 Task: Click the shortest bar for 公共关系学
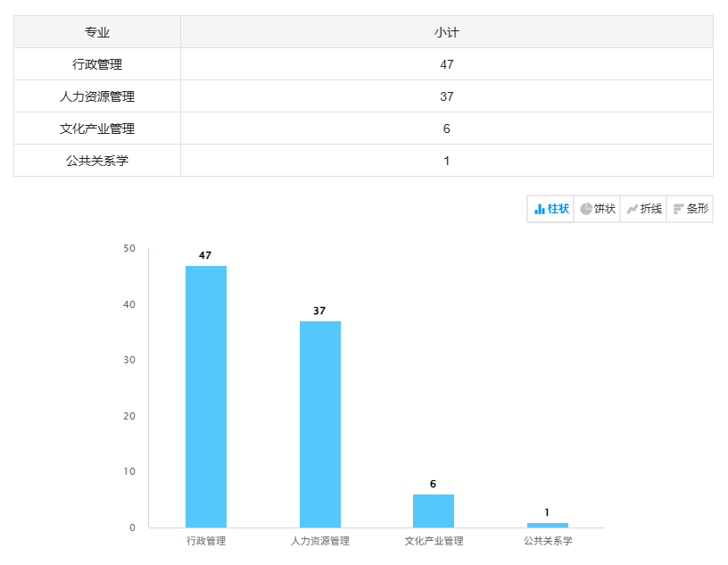547,525
